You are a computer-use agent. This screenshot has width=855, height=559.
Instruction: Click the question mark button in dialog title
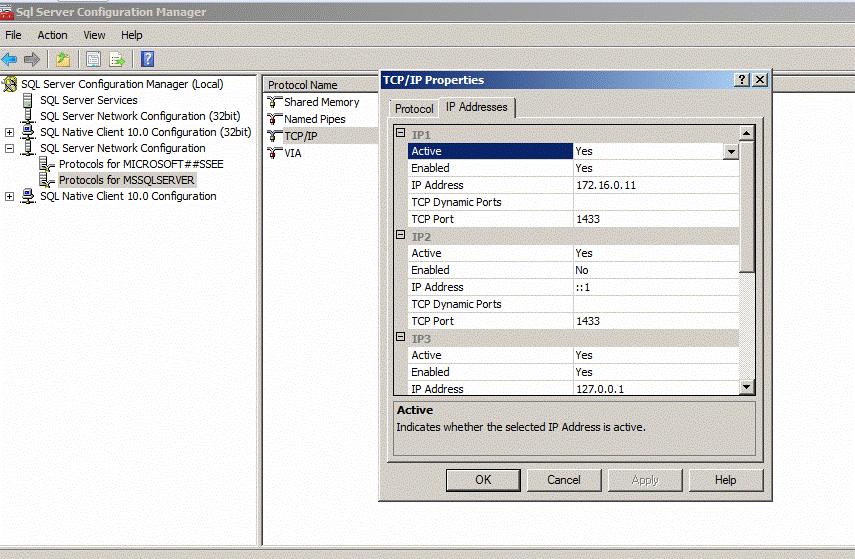pyautogui.click(x=742, y=80)
